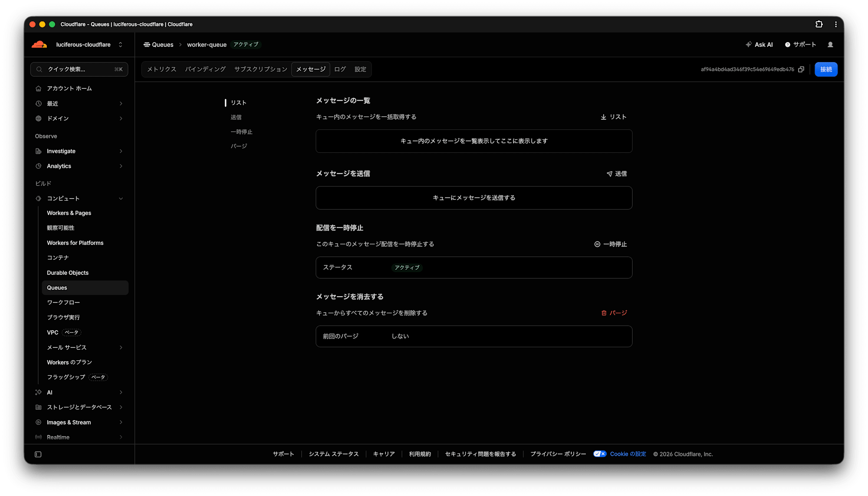
Task: Expand the Analytics chevron
Action: pos(121,166)
